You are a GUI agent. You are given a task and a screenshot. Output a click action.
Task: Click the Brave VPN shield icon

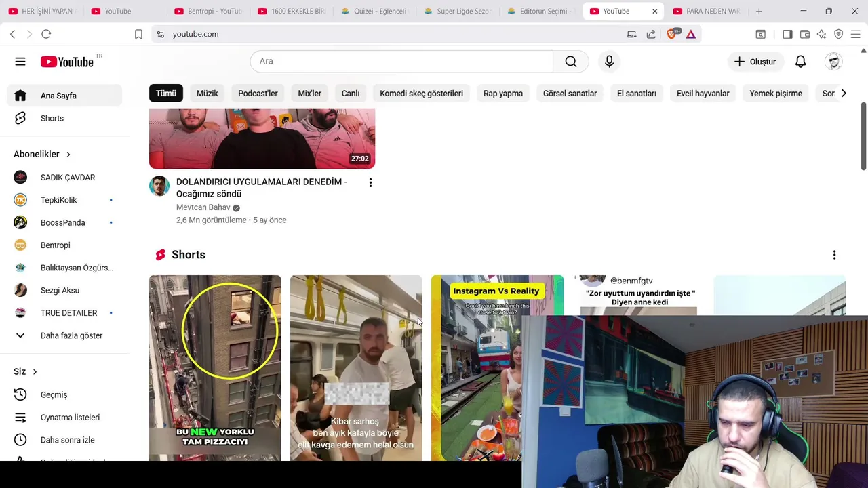coord(839,34)
